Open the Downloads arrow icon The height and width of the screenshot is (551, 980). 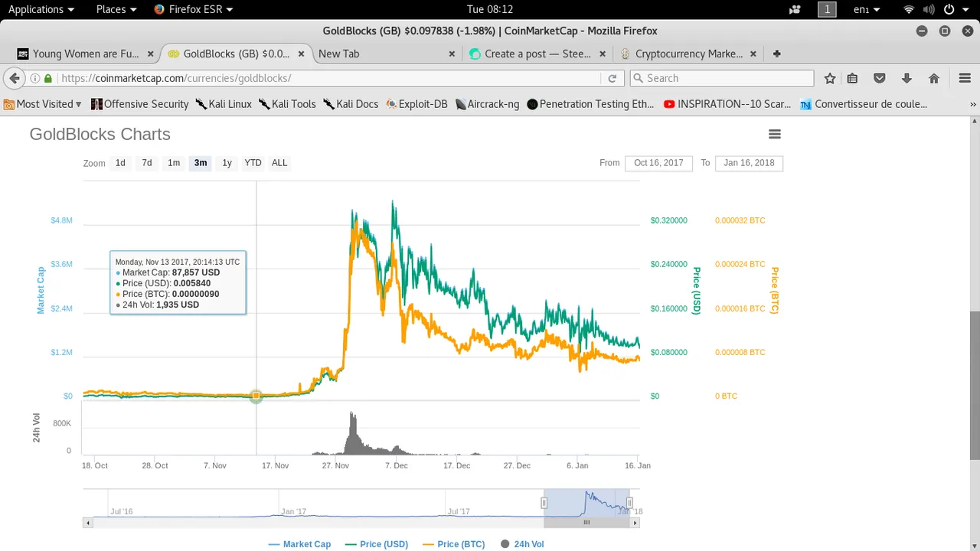coord(906,78)
